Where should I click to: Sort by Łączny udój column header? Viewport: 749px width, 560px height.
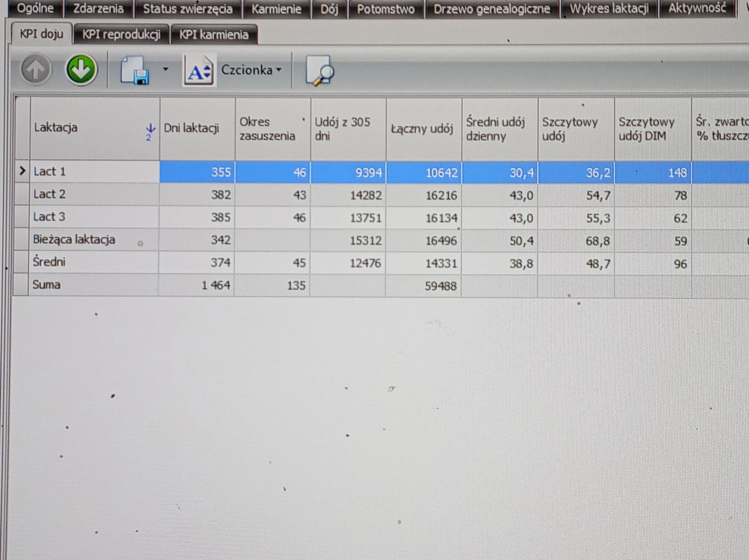[x=422, y=129]
